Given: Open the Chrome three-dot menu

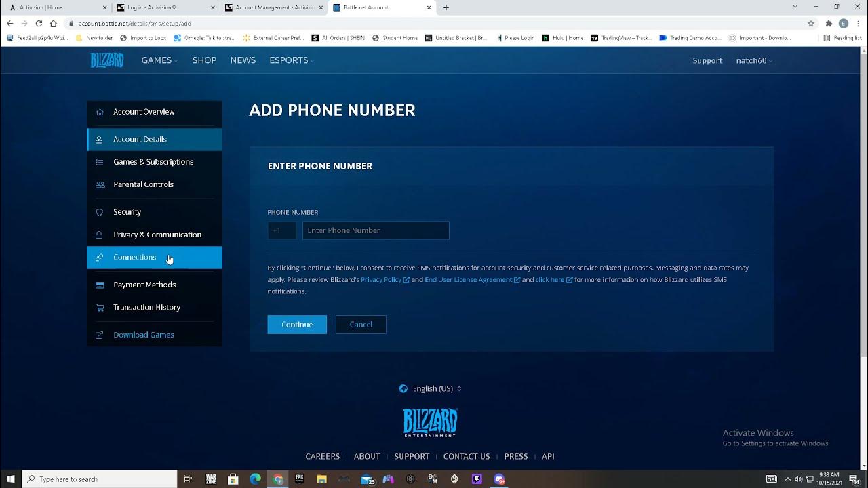Looking at the screenshot, I should coord(858,23).
